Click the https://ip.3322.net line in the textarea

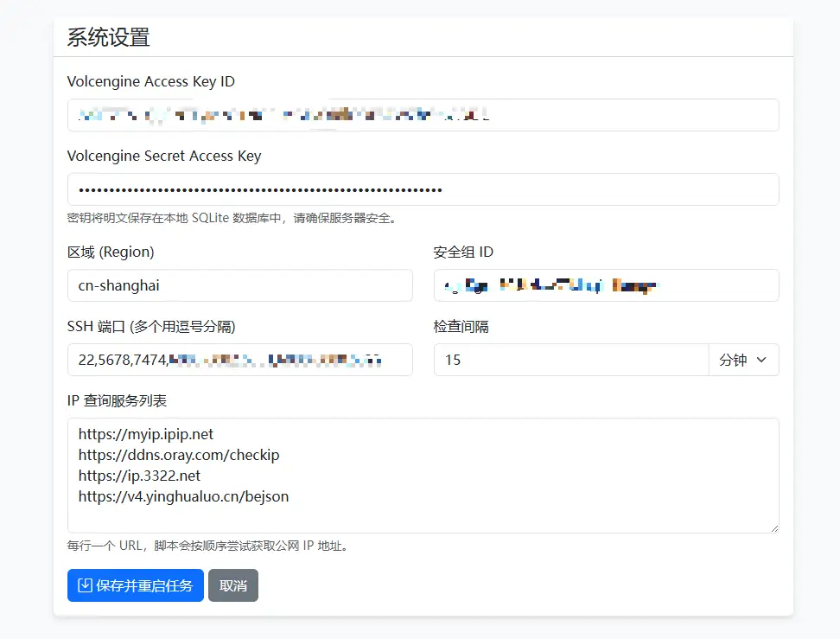click(139, 476)
